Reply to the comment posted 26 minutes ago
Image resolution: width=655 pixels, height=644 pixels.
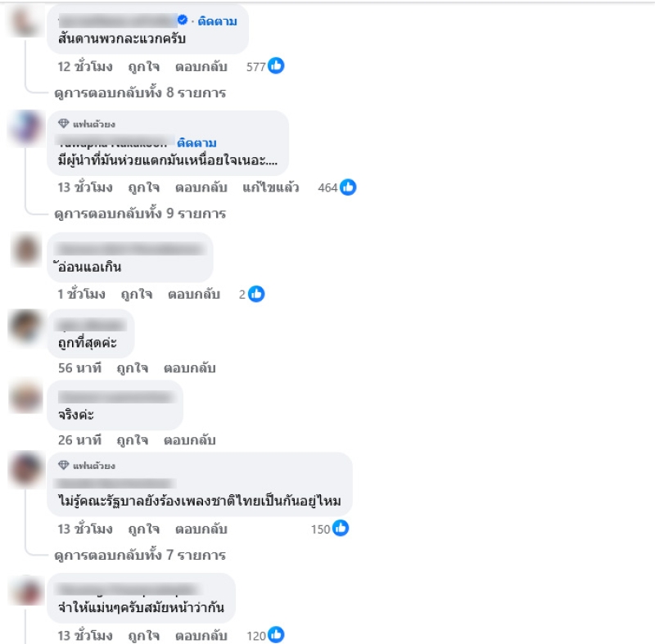[x=189, y=440]
